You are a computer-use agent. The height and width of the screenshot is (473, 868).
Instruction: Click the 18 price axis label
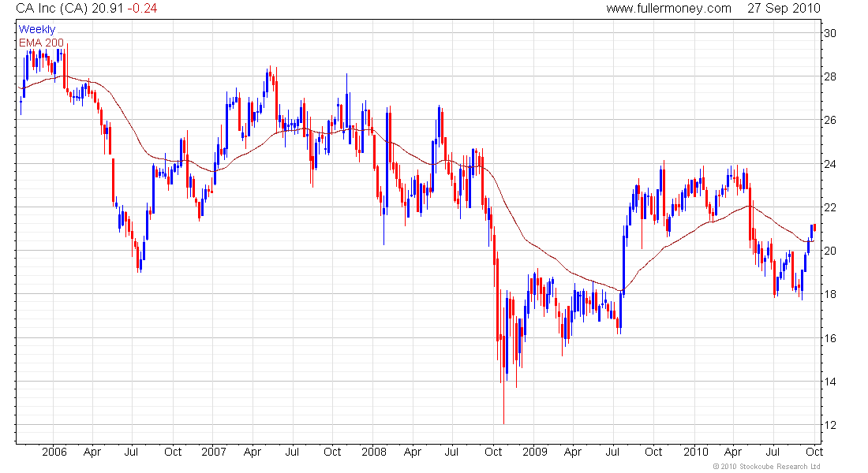click(x=830, y=294)
